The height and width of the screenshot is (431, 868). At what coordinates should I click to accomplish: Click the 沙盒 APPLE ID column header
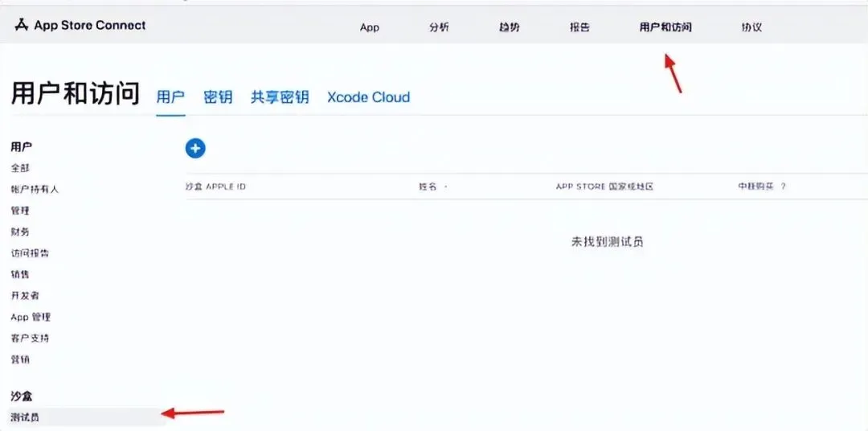point(215,187)
